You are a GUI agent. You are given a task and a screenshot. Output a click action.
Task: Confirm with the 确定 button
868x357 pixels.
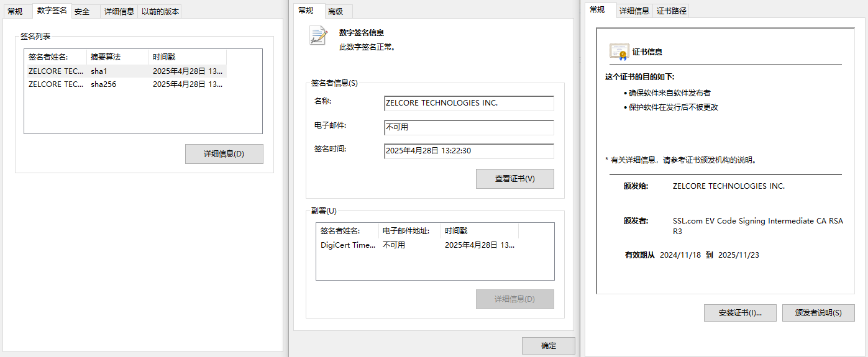coord(549,346)
